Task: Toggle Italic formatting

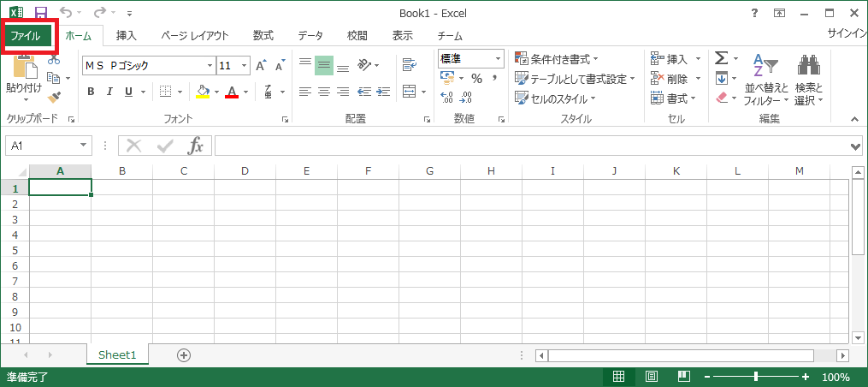Action: (x=109, y=92)
